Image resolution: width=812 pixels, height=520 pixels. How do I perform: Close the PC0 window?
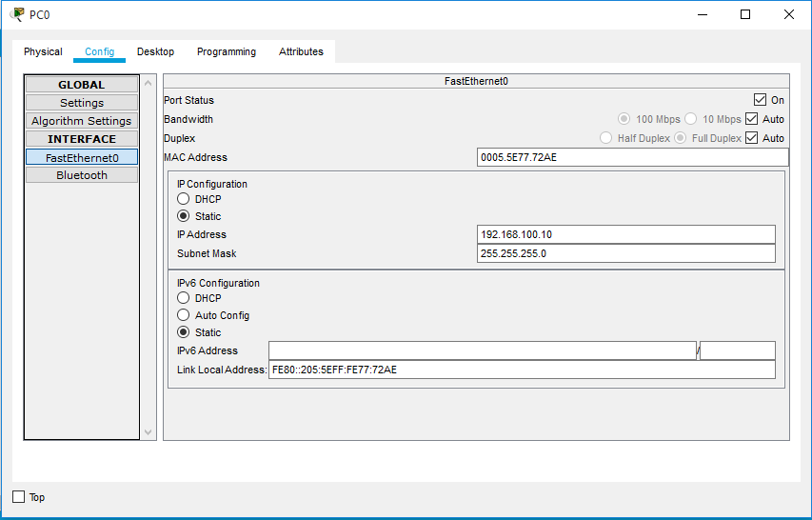click(x=788, y=14)
